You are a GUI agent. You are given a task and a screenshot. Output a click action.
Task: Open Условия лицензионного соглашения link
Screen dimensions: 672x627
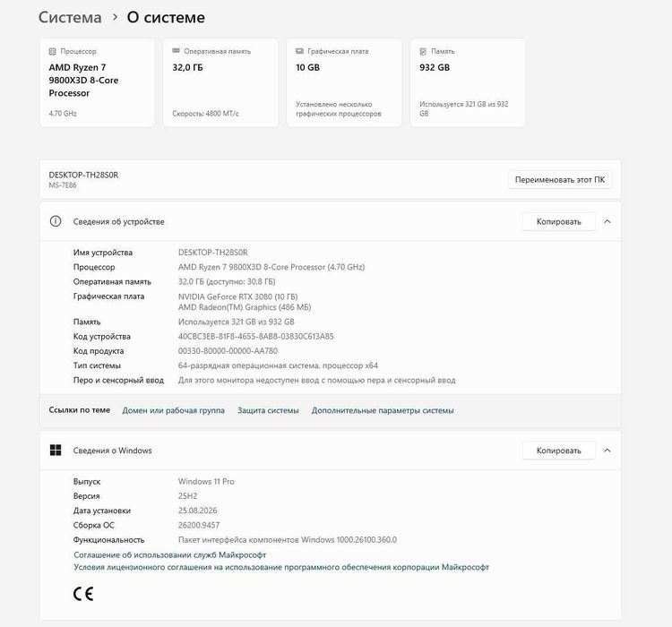click(x=281, y=567)
